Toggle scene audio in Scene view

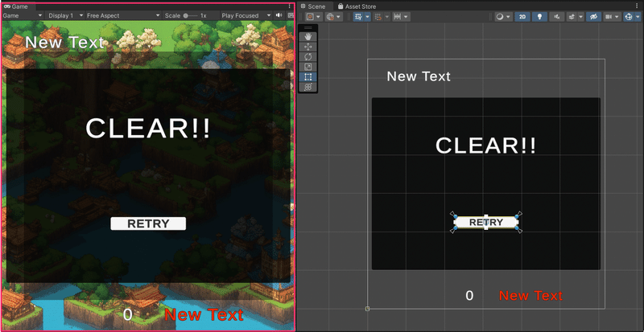(x=557, y=17)
